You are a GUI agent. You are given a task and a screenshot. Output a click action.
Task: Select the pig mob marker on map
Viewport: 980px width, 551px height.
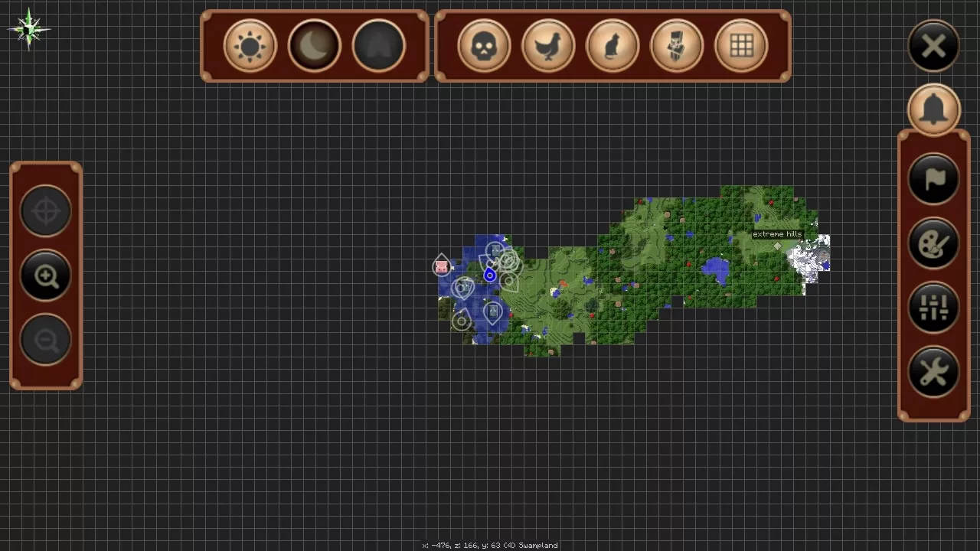pos(441,266)
